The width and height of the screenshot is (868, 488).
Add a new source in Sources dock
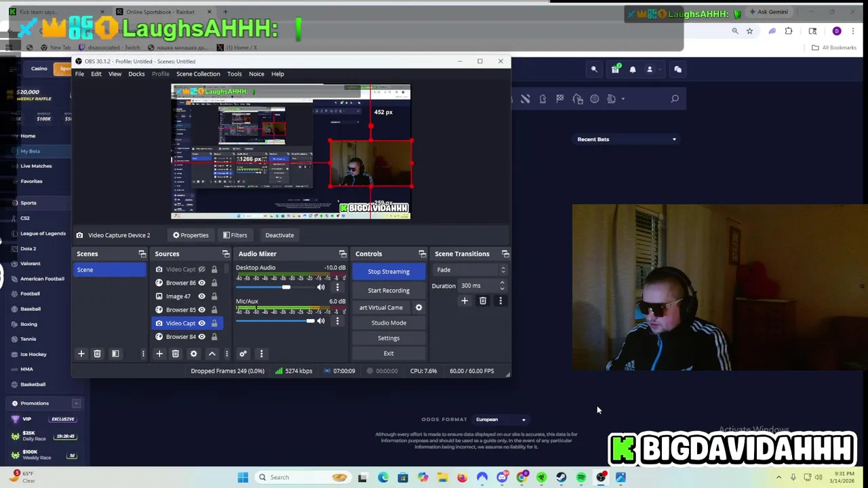click(159, 354)
